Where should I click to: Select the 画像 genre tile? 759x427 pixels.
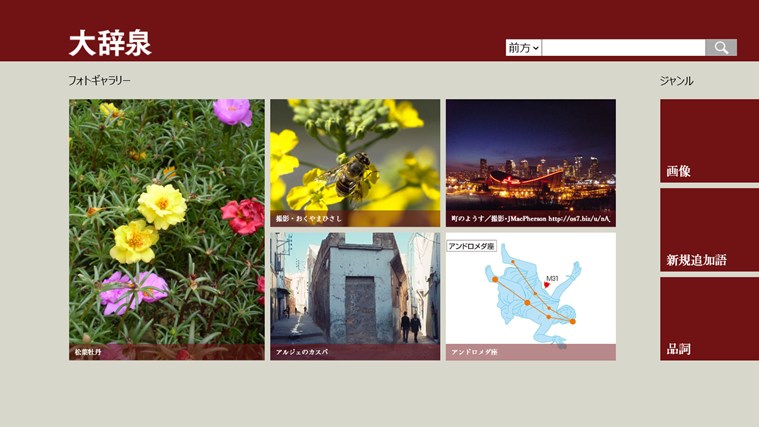click(x=710, y=141)
